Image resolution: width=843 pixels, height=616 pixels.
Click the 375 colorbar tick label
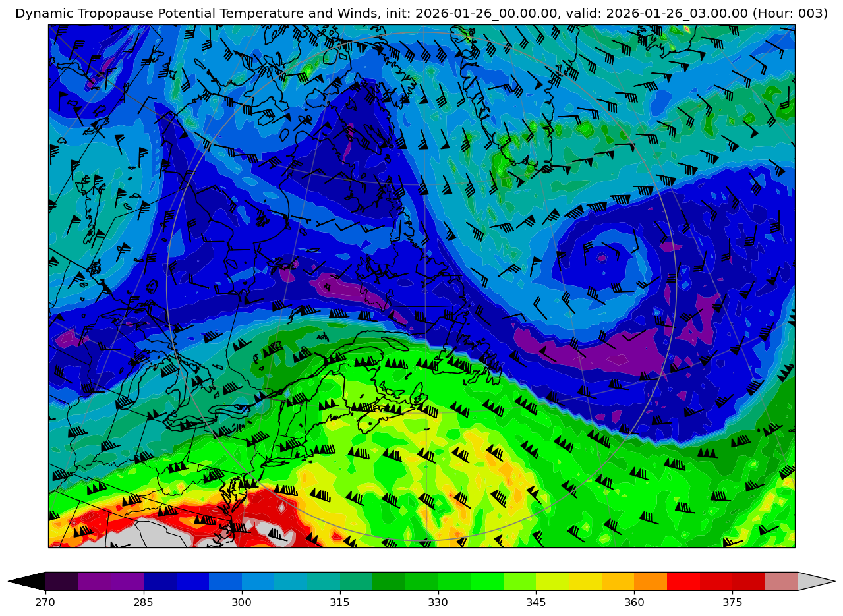click(x=732, y=602)
